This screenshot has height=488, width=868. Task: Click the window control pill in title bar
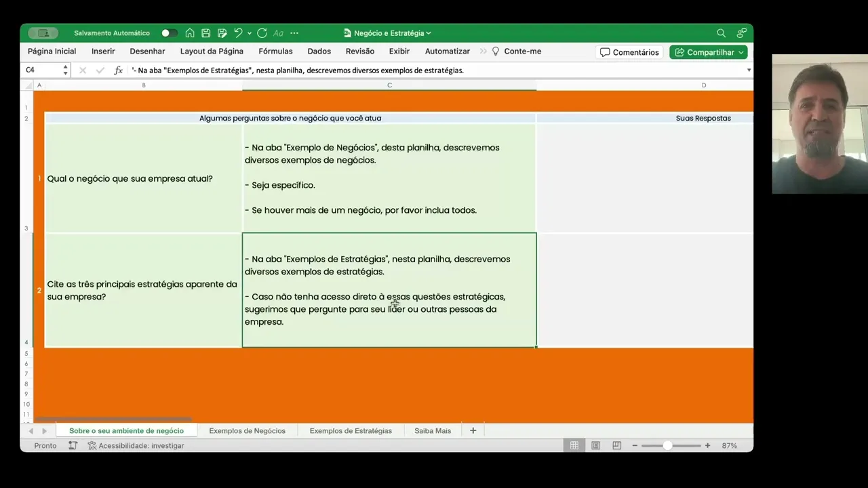pos(43,33)
